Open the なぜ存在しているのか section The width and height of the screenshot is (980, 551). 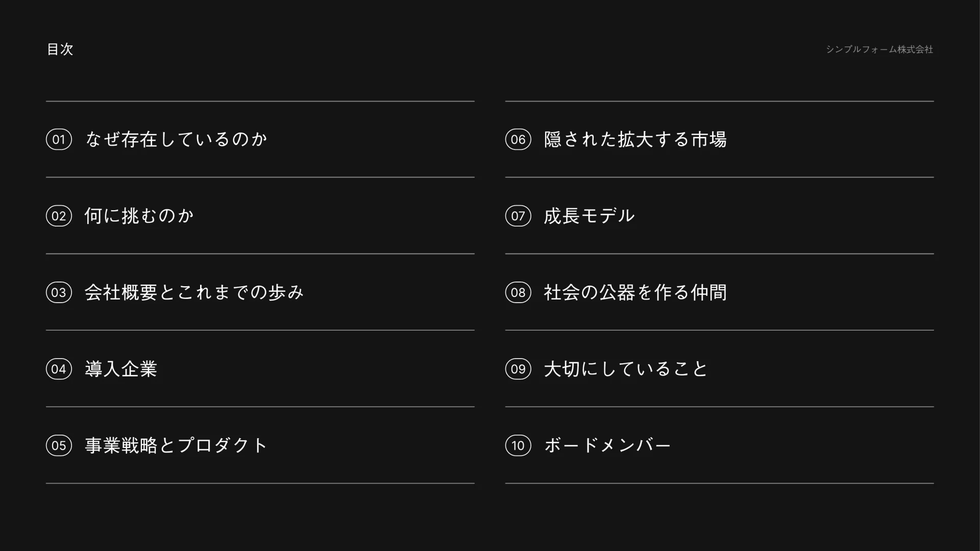(x=176, y=139)
